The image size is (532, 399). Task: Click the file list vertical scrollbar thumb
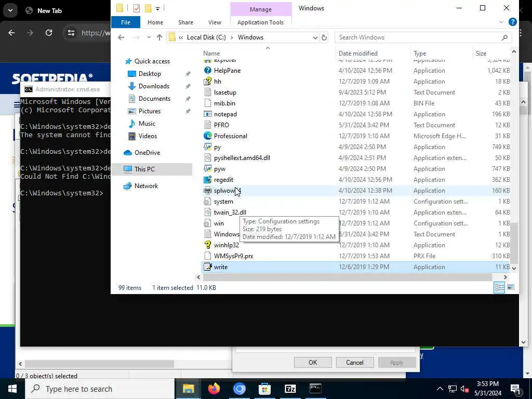click(514, 243)
